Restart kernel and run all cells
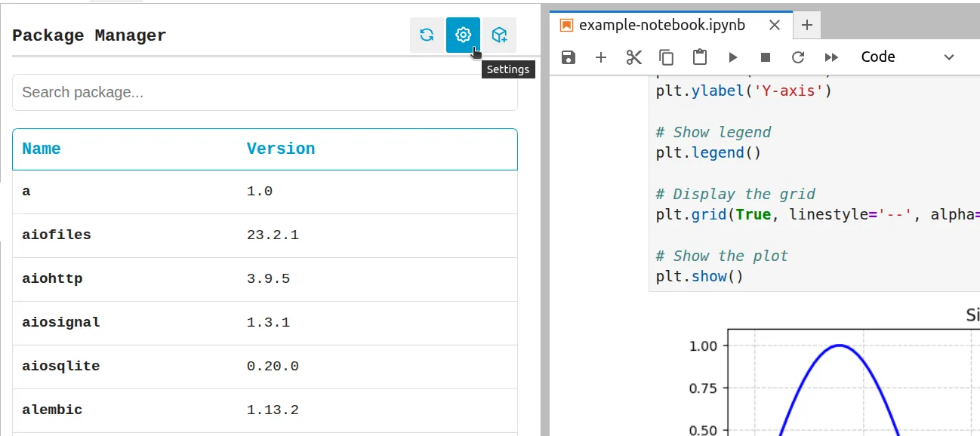Viewport: 980px width, 436px height. pos(831,57)
